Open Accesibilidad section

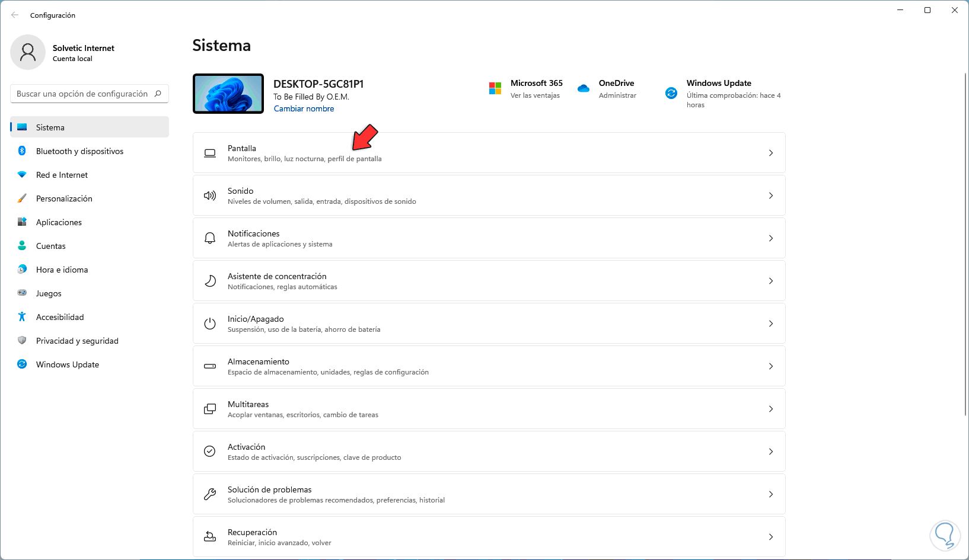tap(90, 317)
